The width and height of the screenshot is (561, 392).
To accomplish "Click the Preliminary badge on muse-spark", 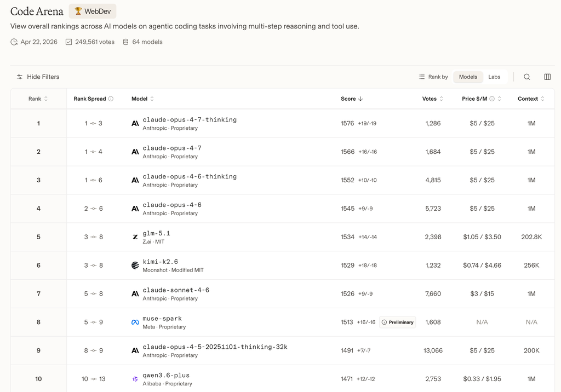I will pyautogui.click(x=397, y=322).
